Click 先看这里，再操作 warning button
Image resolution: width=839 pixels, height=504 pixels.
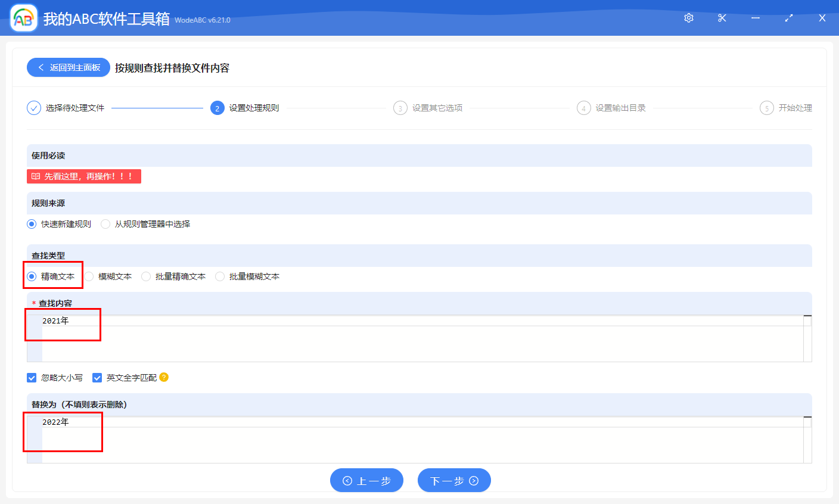pos(83,176)
